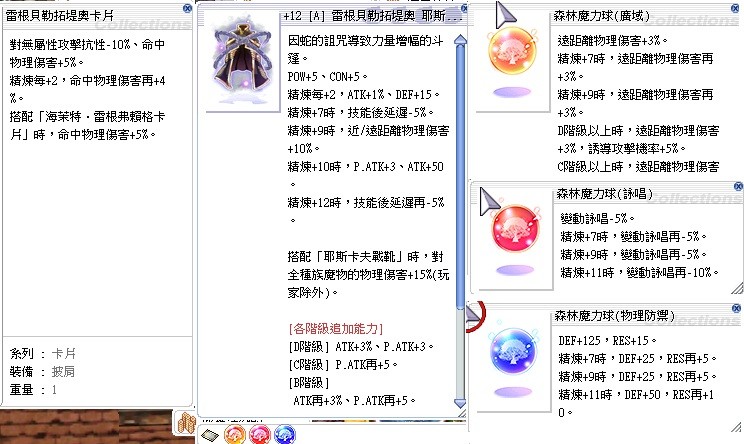Viewport: 744px width, 444px height.
Task: Click the red [各階級追加能力] heading
Action: pyautogui.click(x=335, y=329)
